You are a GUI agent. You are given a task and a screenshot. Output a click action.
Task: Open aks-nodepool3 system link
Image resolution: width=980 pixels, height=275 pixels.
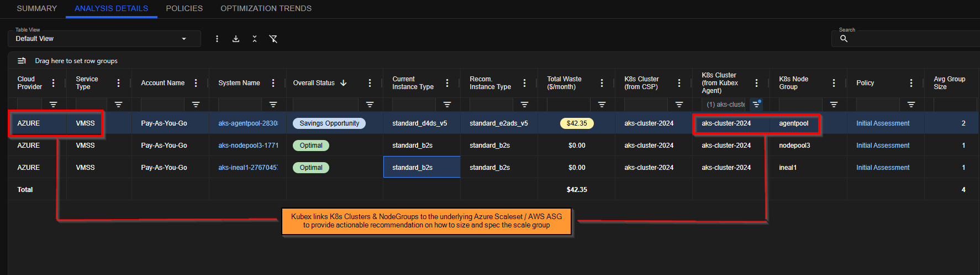[248, 146]
